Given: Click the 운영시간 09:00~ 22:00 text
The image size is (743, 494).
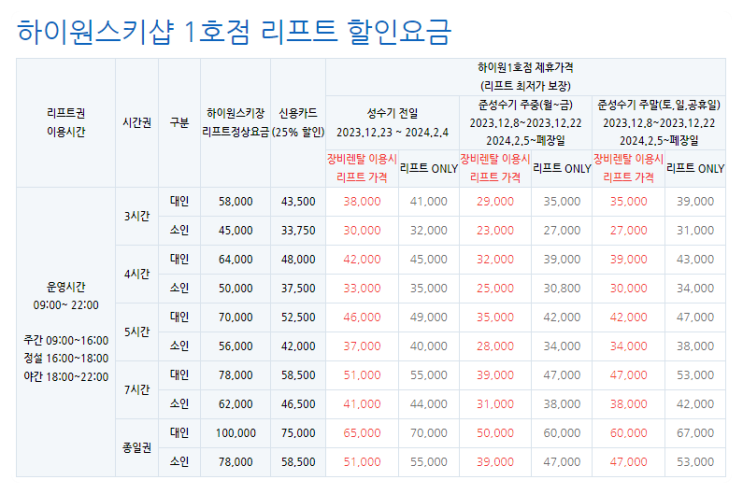Looking at the screenshot, I should tap(66, 296).
